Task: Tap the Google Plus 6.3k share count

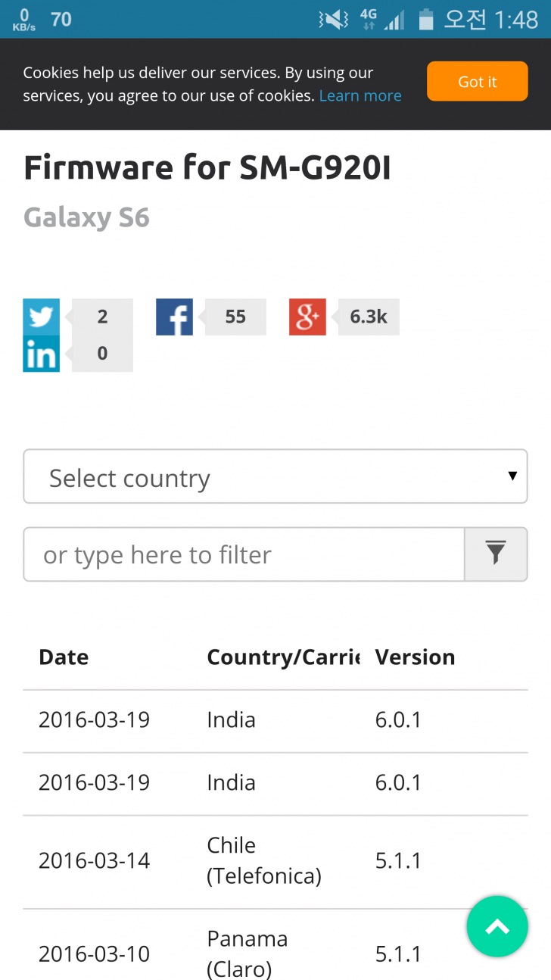Action: (369, 317)
